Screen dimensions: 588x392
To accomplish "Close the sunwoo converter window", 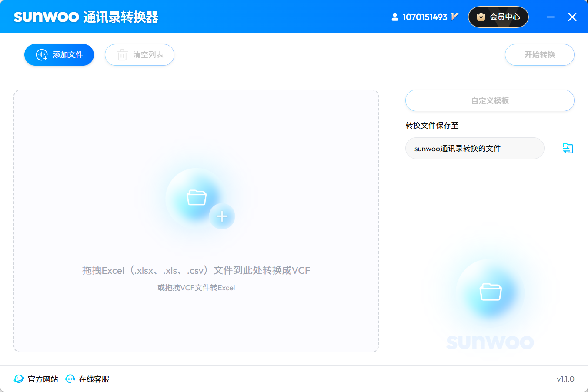I will click(x=572, y=17).
